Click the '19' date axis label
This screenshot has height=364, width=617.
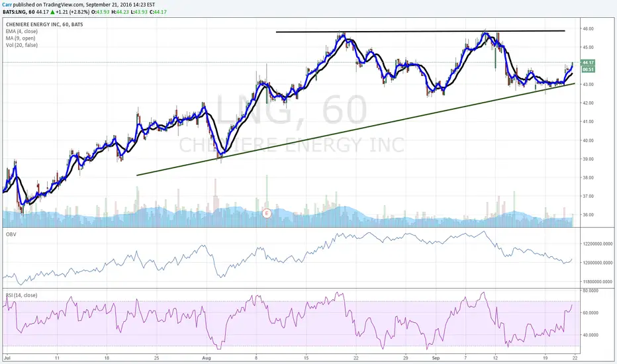[545, 358]
